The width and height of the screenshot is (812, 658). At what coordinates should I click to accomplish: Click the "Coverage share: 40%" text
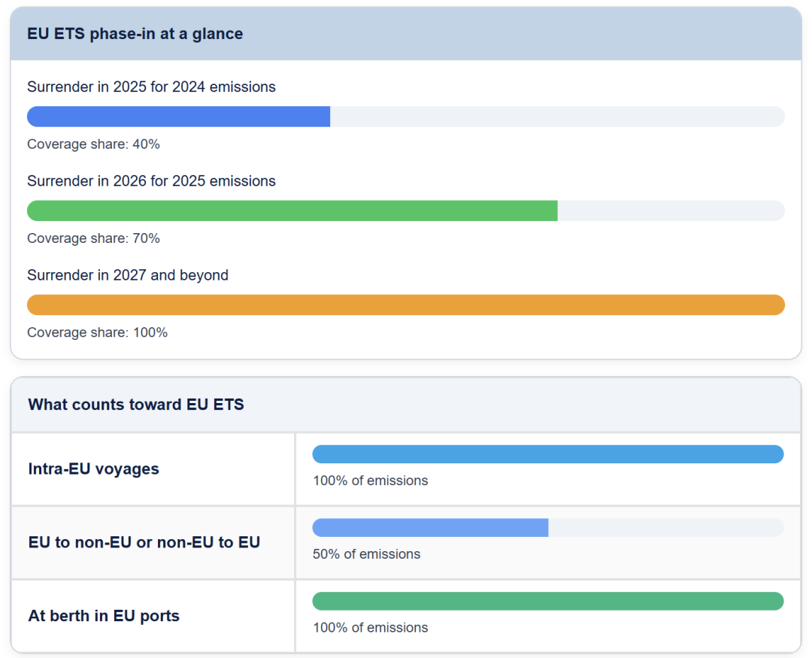(93, 144)
